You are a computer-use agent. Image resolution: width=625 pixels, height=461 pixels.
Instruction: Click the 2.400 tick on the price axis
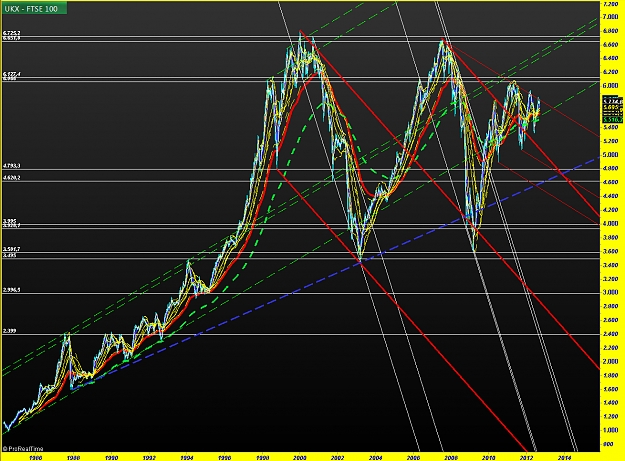tap(611, 334)
